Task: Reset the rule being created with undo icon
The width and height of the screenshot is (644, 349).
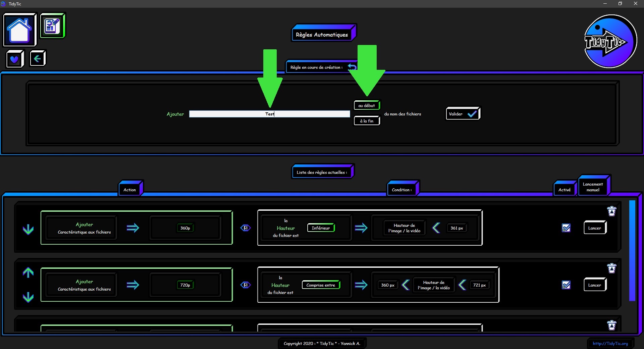Action: pyautogui.click(x=352, y=67)
